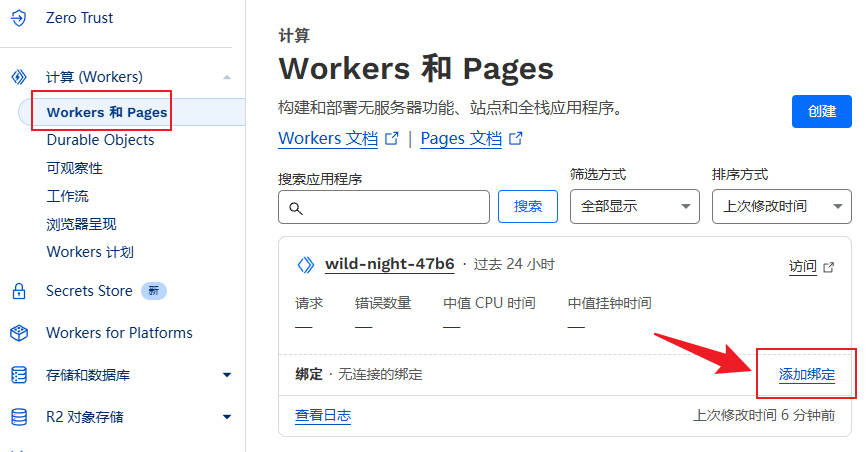The image size is (868, 452).
Task: Open the 筛选方式 全部显示 dropdown
Action: click(634, 207)
